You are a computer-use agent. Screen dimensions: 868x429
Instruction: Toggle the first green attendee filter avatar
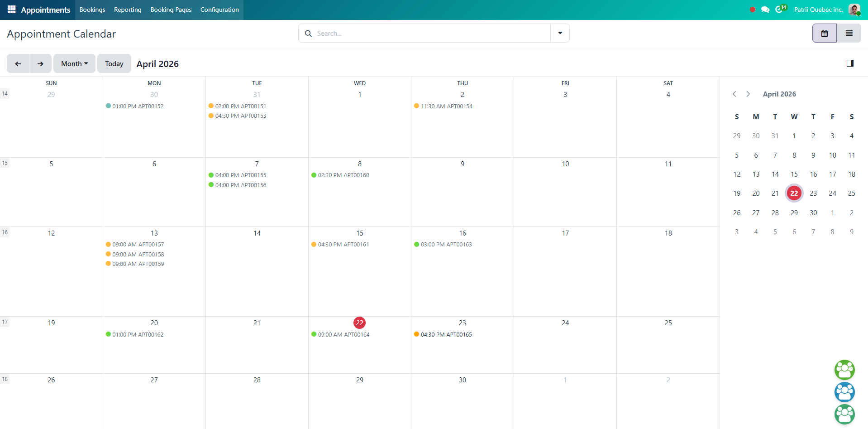point(844,370)
